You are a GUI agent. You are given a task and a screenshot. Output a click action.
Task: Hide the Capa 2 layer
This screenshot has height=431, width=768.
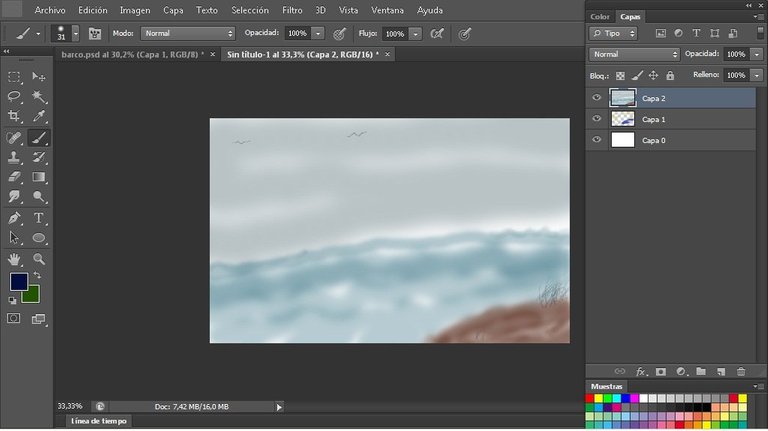(x=597, y=98)
